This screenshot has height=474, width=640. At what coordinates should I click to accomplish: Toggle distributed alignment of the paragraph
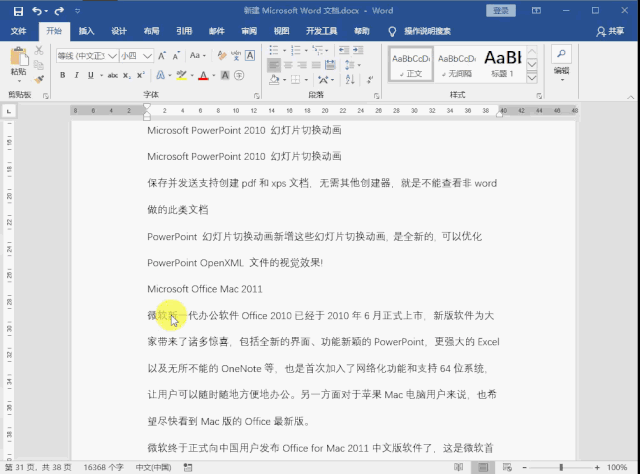click(330, 65)
